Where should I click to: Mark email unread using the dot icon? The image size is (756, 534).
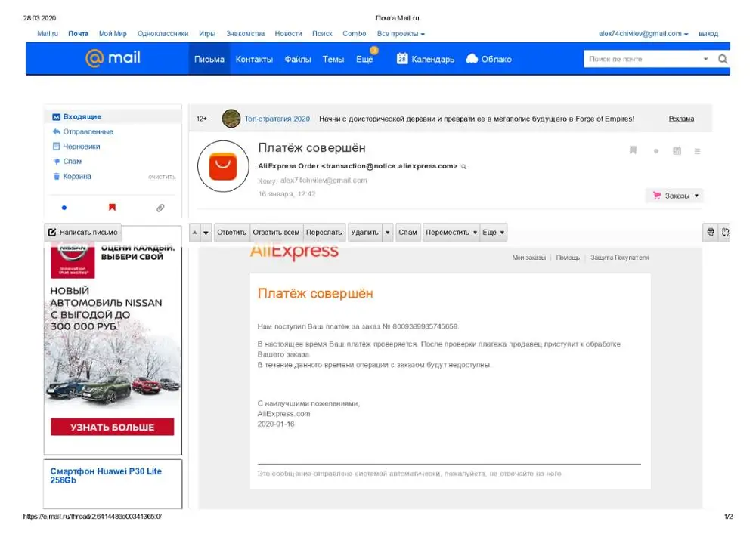pos(655,151)
